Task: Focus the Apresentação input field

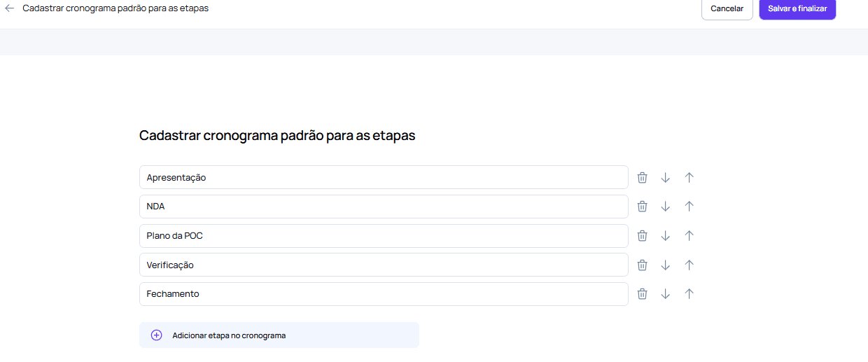Action: 384,177
